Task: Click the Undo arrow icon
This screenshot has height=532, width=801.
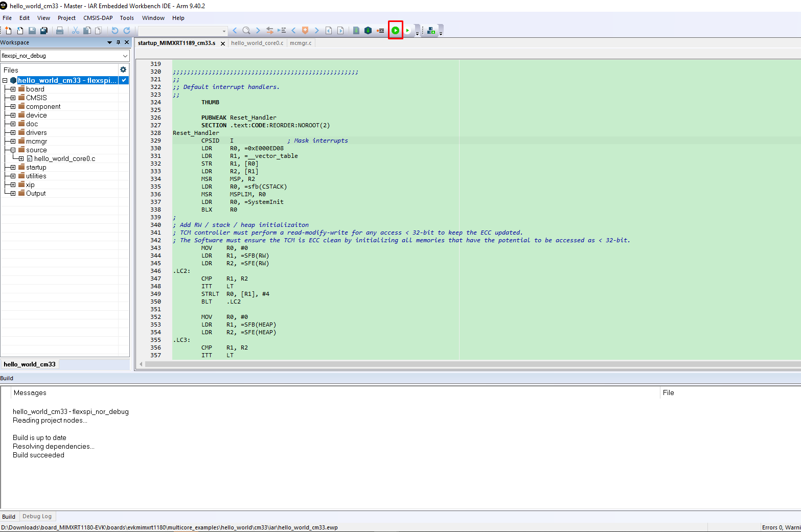Action: pyautogui.click(x=115, y=31)
